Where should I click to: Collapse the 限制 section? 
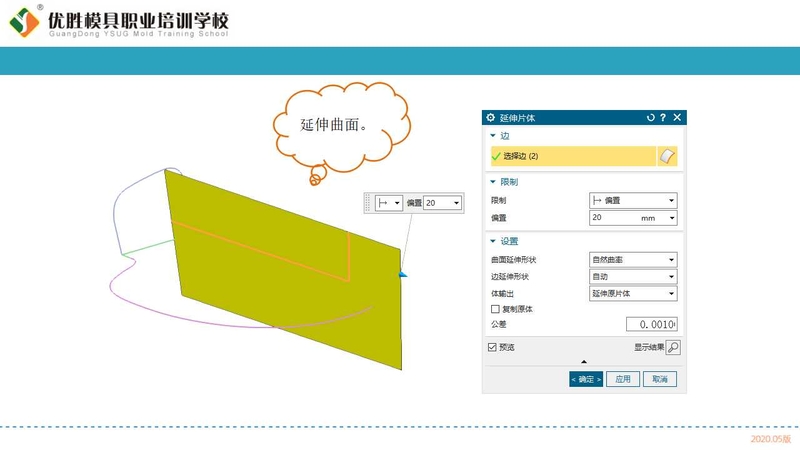tap(493, 182)
